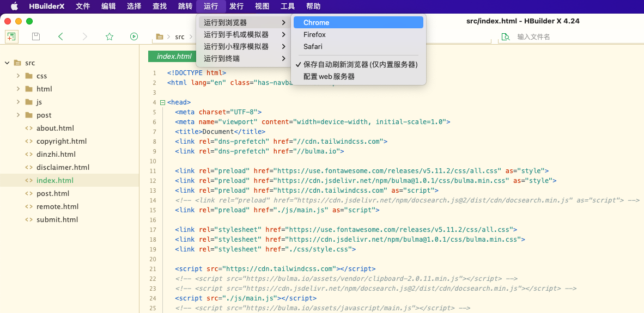644x313 pixels.
Task: Click the run play icon in toolbar
Action: point(134,36)
